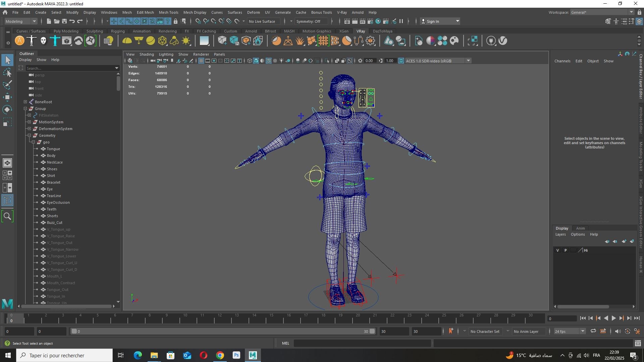Toggle timeline audio speaker icon

coord(618,331)
